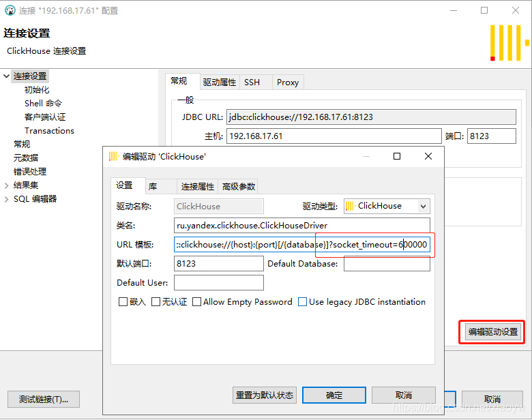Enable Allow Empty Password checkbox

(x=197, y=301)
